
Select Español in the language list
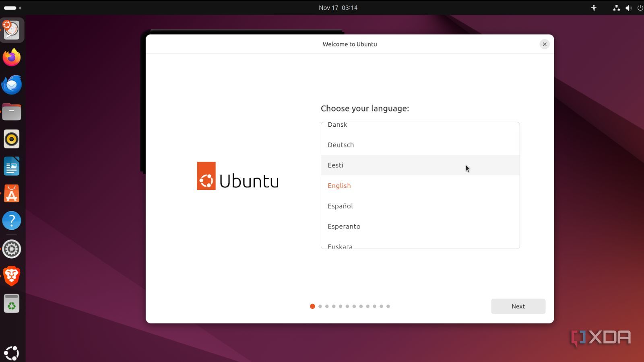coord(420,206)
